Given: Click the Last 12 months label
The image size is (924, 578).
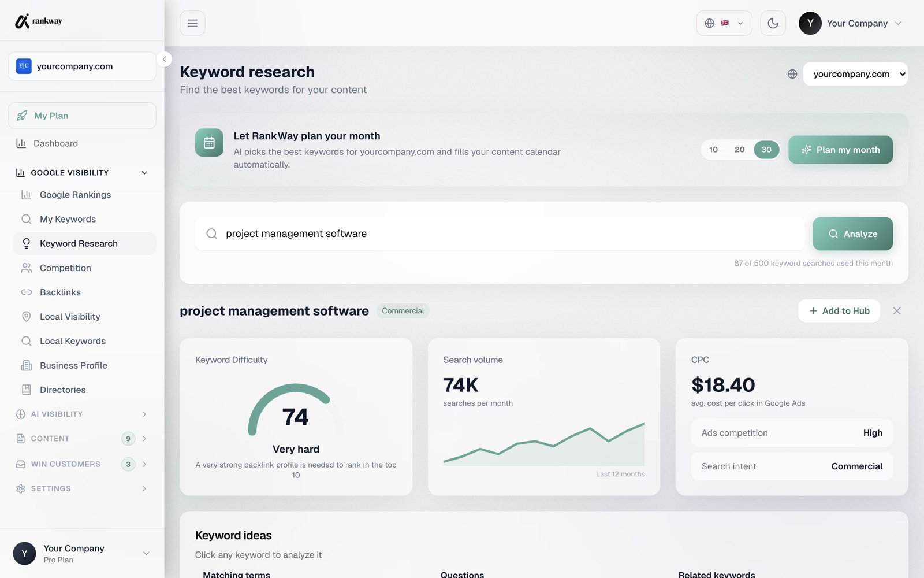Looking at the screenshot, I should point(620,474).
